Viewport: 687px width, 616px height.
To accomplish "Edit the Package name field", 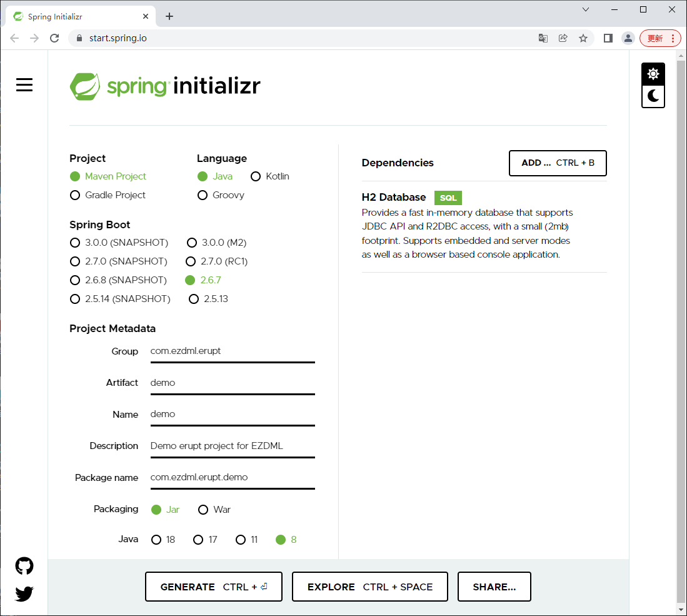I will point(233,477).
